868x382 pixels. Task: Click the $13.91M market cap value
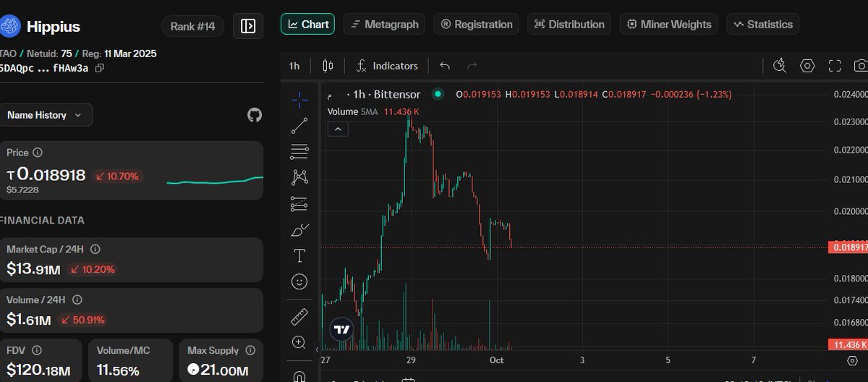(x=33, y=269)
